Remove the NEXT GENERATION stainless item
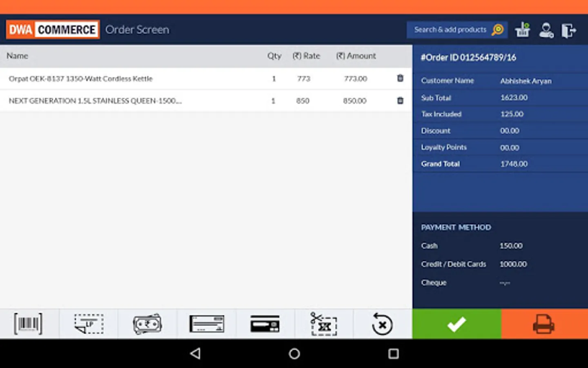588x368 pixels. coord(400,100)
